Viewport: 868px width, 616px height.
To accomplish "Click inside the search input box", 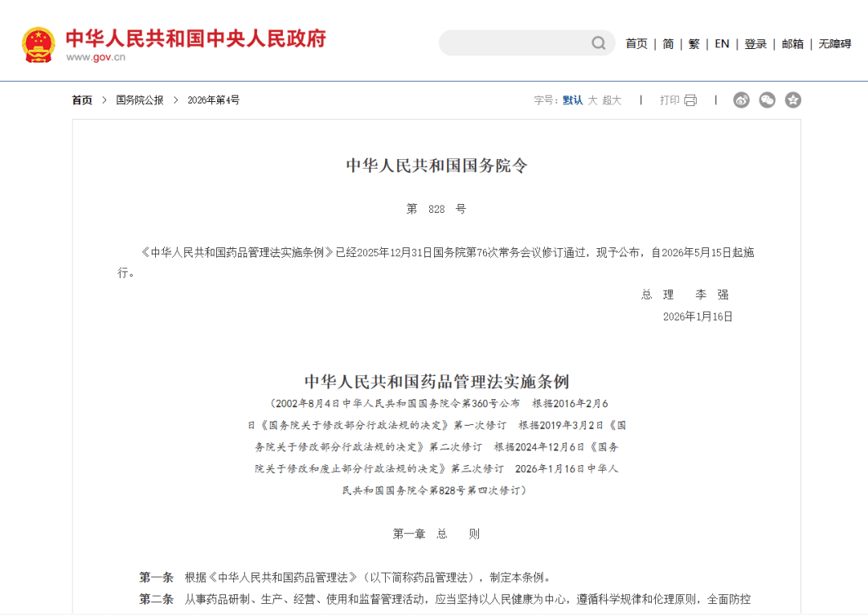I will [x=514, y=43].
